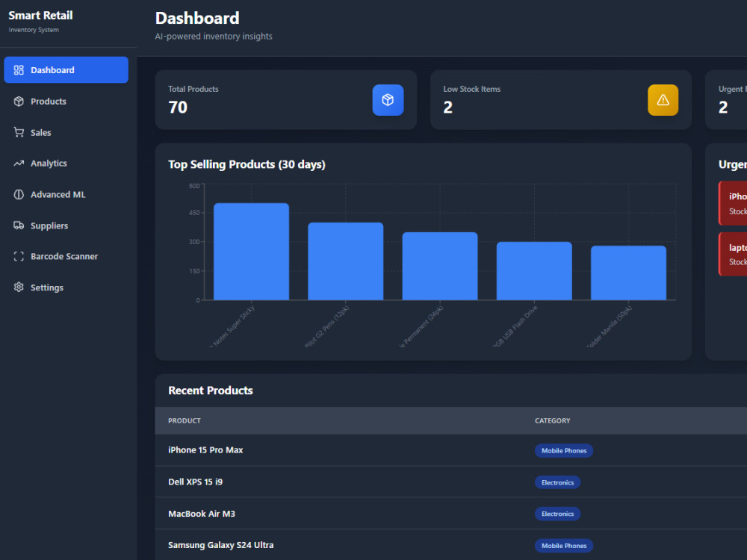Click the Advanced ML brain icon
This screenshot has height=560, width=747.
point(19,194)
